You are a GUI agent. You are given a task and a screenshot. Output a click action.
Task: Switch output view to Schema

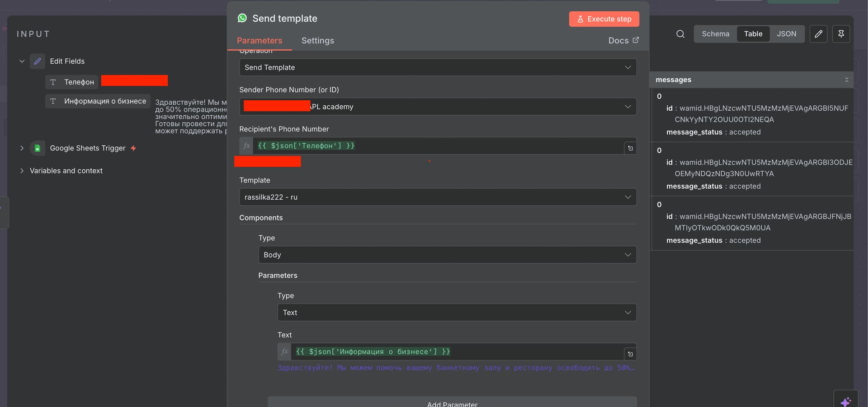(715, 34)
